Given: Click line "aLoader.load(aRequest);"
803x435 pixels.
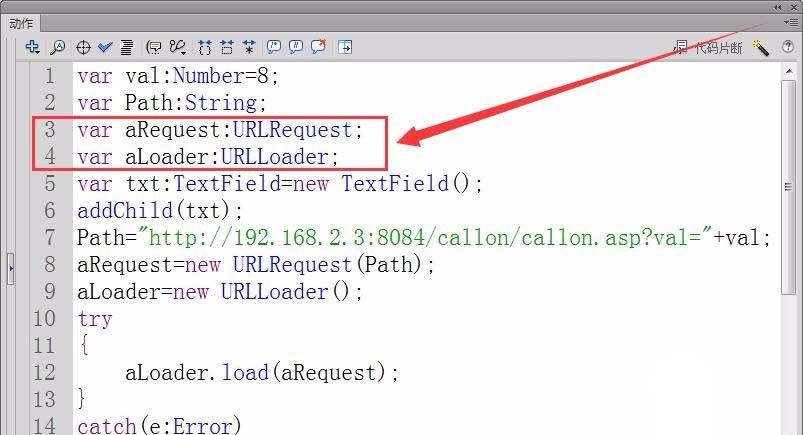Looking at the screenshot, I should (262, 372).
